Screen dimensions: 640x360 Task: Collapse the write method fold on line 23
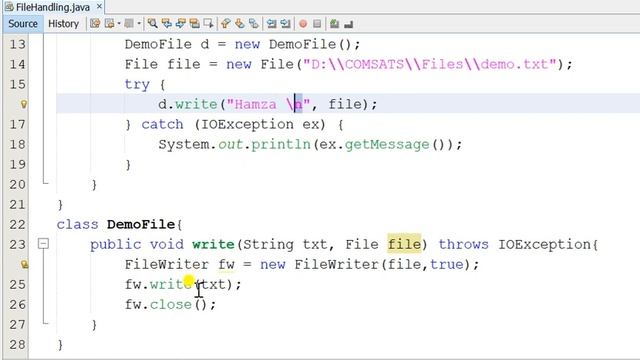[x=43, y=244]
